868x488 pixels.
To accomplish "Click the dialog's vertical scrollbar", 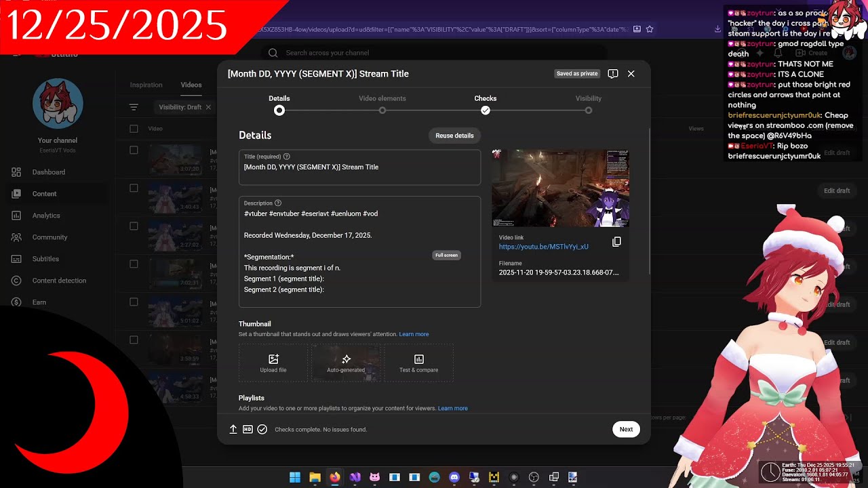I will (x=649, y=200).
